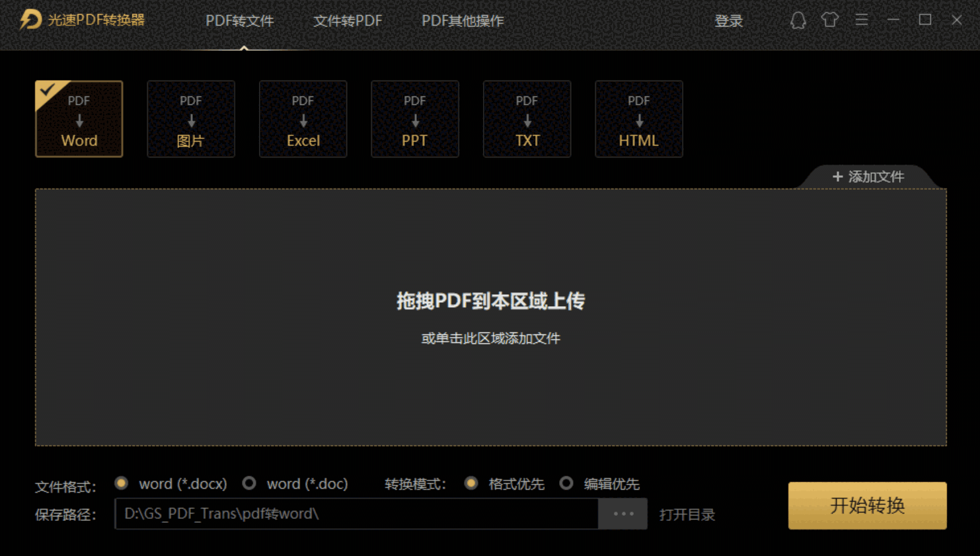980x556 pixels.
Task: Click the 保存路径 input field
Action: 357,514
